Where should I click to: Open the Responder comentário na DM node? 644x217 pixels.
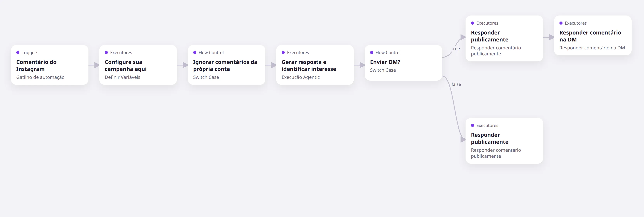[593, 35]
